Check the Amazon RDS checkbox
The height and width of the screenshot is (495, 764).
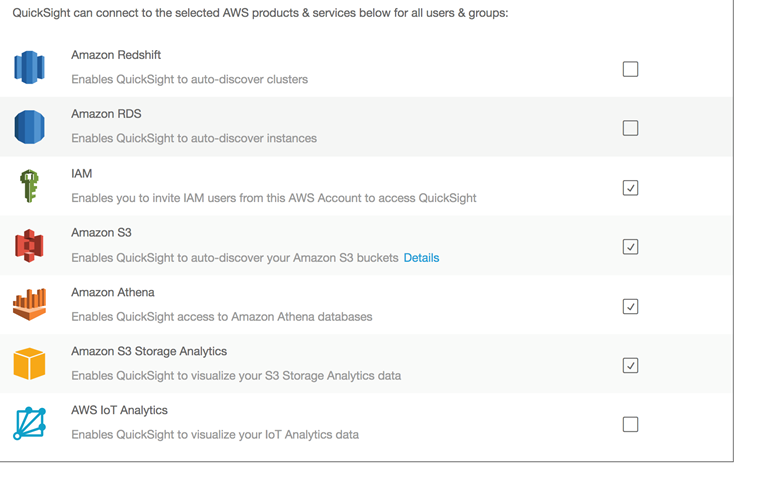pos(630,128)
